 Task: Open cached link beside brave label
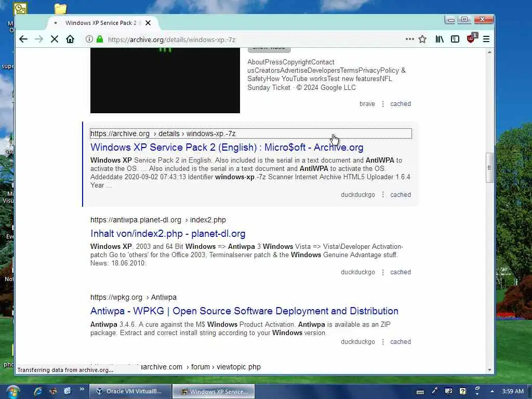(x=401, y=104)
